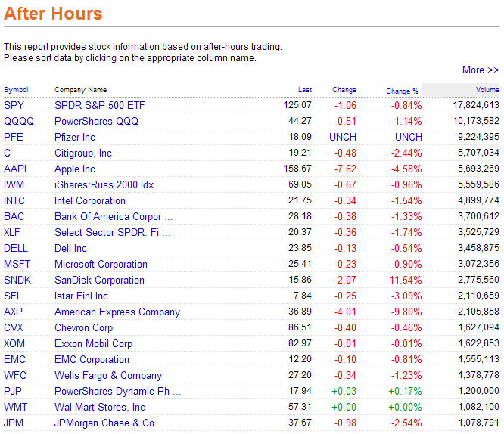Open the XOM symbol link
Viewport: 504px width, 434px height.
coord(15,343)
